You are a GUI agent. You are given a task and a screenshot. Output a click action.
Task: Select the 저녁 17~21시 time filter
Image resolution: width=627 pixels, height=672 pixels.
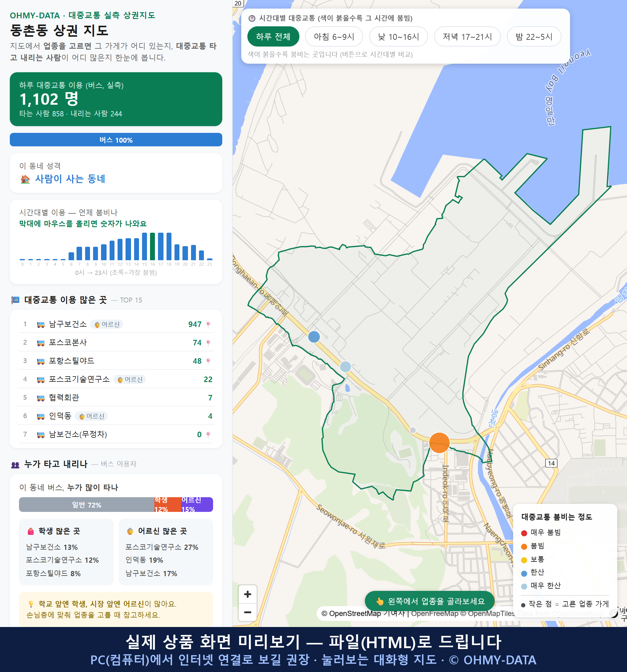(467, 36)
